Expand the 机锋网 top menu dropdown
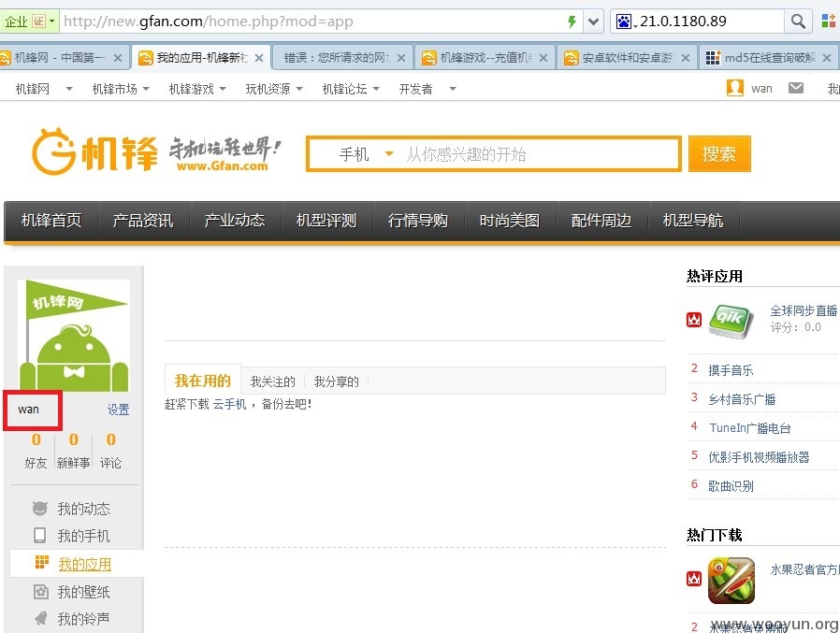Screen dimensions: 840x633 click(68, 89)
